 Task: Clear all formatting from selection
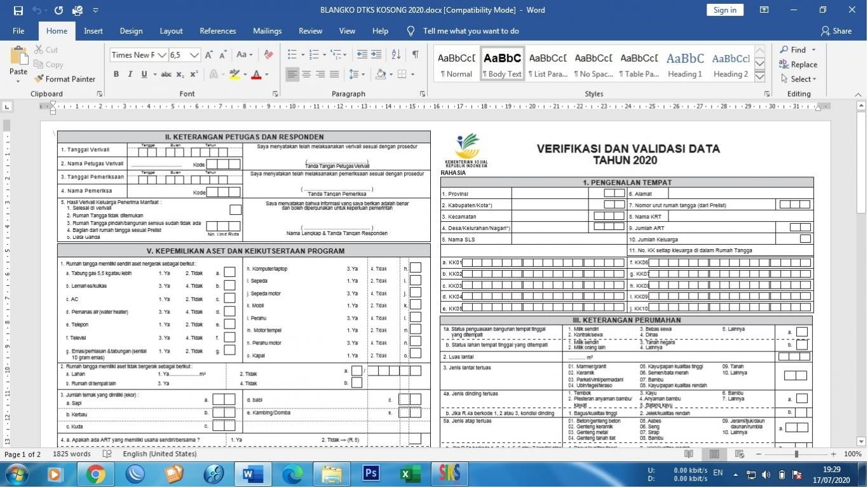tap(268, 55)
